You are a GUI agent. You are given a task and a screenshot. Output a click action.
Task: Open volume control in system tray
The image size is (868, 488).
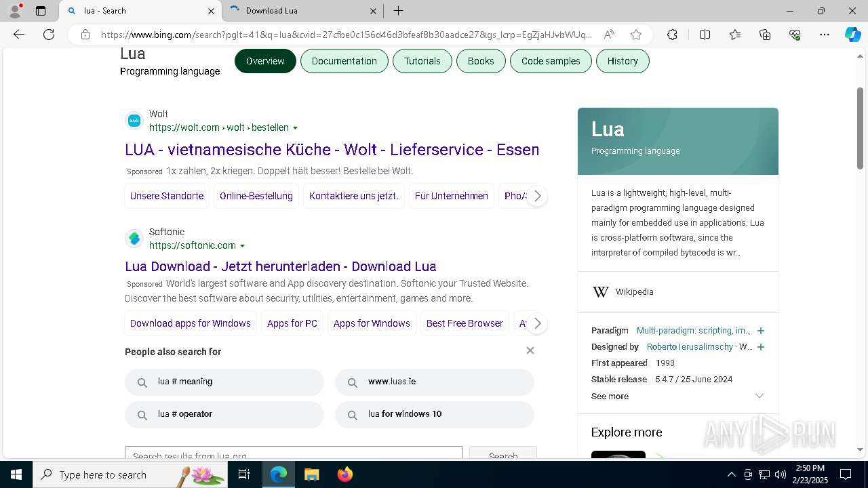click(x=781, y=474)
